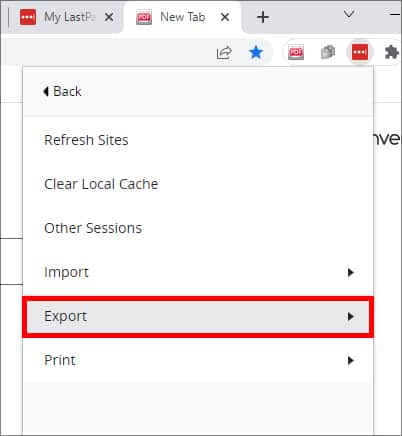Close the My LastPass tab
The image size is (402, 436).
(109, 17)
